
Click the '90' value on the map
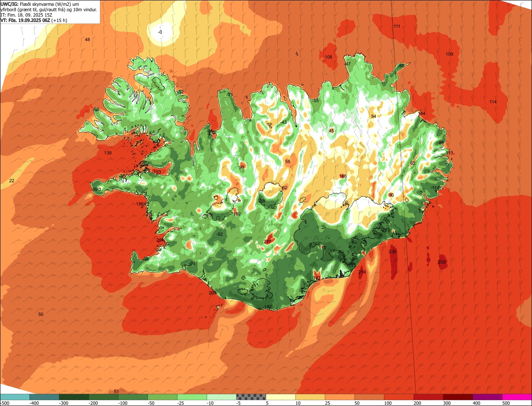coord(391,195)
